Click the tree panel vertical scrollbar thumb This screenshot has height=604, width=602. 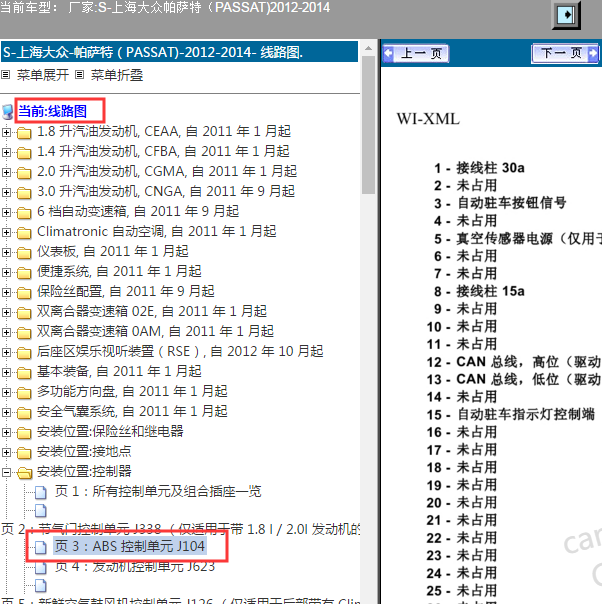369,125
